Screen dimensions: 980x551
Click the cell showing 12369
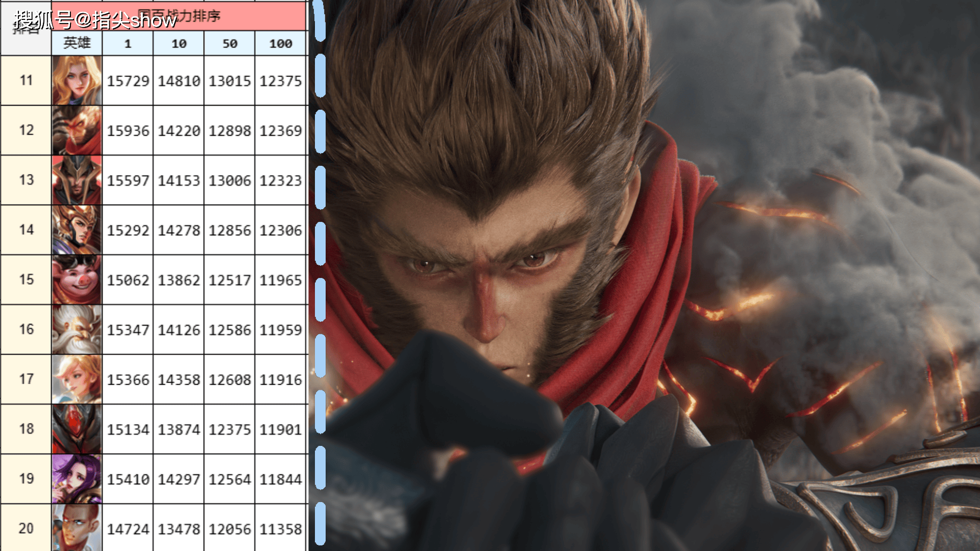point(281,131)
